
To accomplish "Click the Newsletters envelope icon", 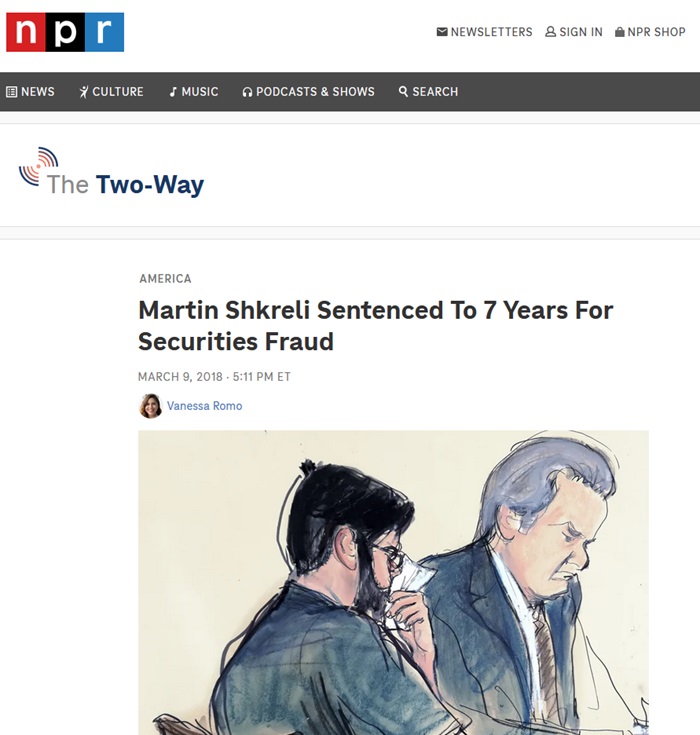I will point(442,32).
